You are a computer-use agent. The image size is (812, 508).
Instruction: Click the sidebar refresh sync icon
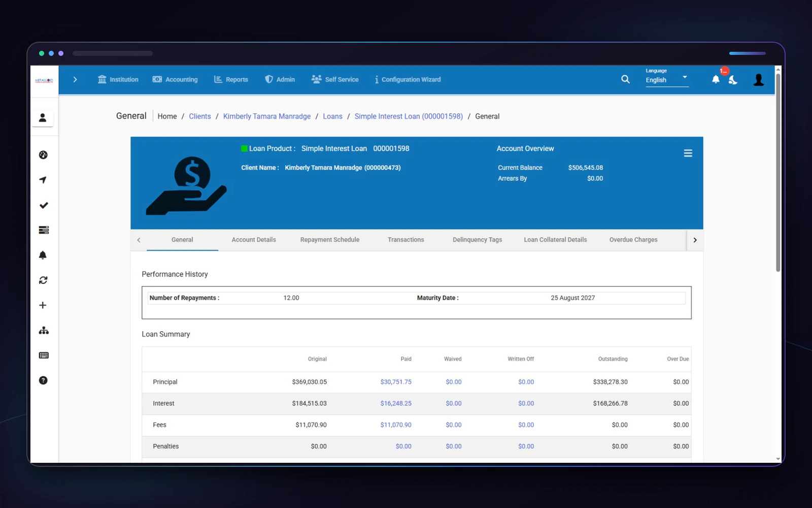tap(43, 280)
